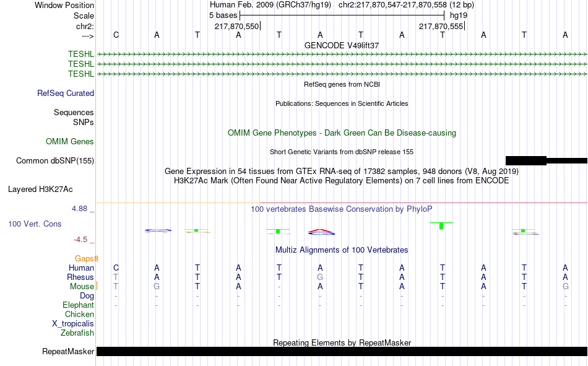This screenshot has height=366, width=588.
Task: Click the Zebrafish species label
Action: click(77, 333)
